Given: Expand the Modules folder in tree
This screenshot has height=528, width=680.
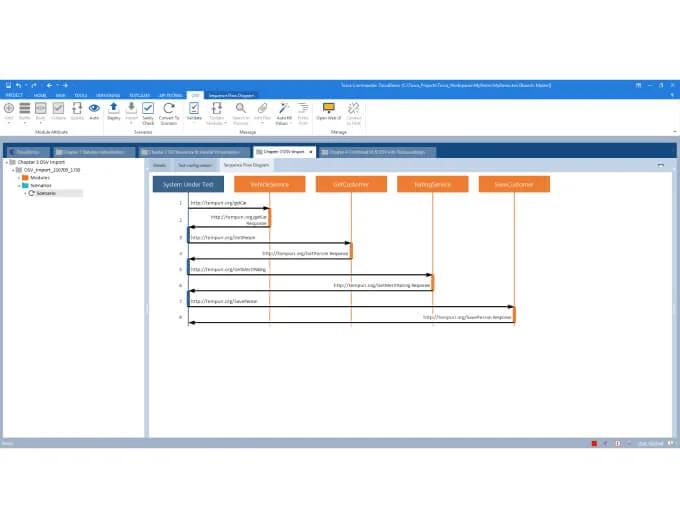Looking at the screenshot, I should tap(19, 177).
